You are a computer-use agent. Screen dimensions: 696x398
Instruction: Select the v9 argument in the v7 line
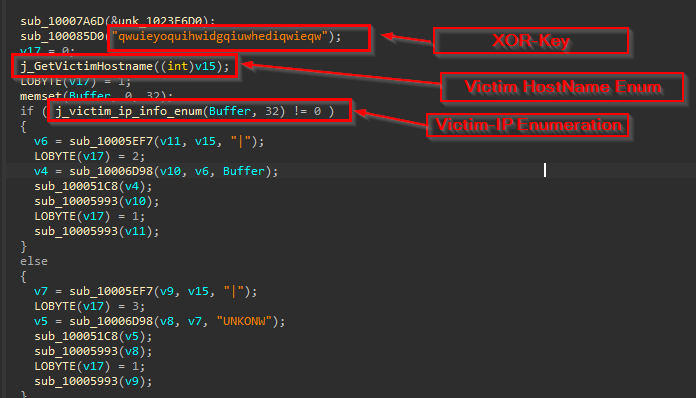(167, 291)
